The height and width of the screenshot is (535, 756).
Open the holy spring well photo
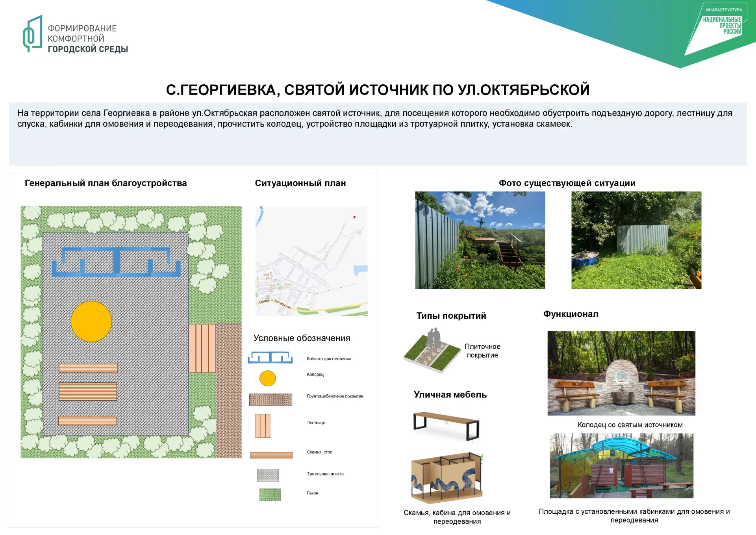621,373
